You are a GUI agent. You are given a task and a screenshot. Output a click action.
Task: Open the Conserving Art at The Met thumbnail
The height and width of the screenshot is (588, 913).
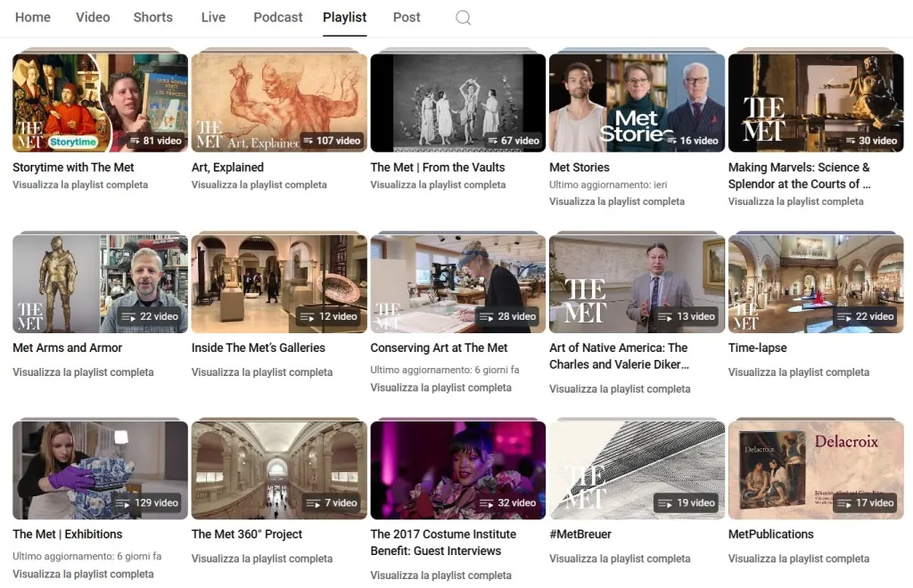(x=457, y=282)
